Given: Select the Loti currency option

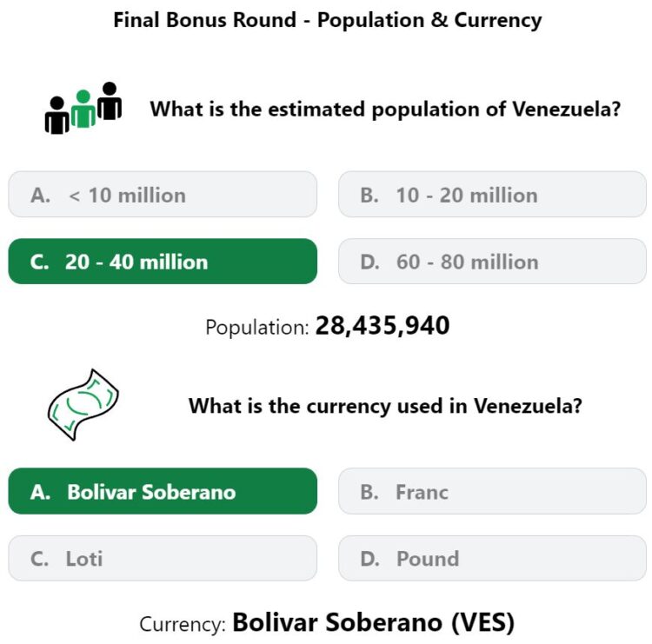Looking at the screenshot, I should [x=163, y=558].
